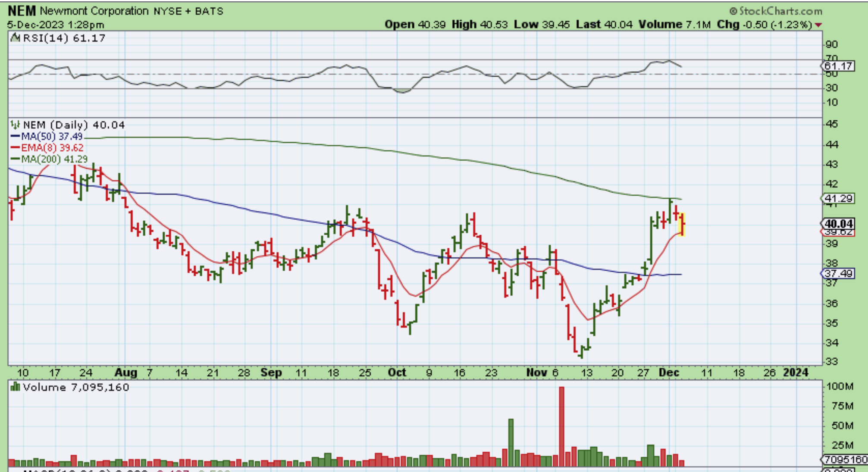868x472 pixels.
Task: Click the red EMA(8) legend line marker
Action: tap(15, 148)
